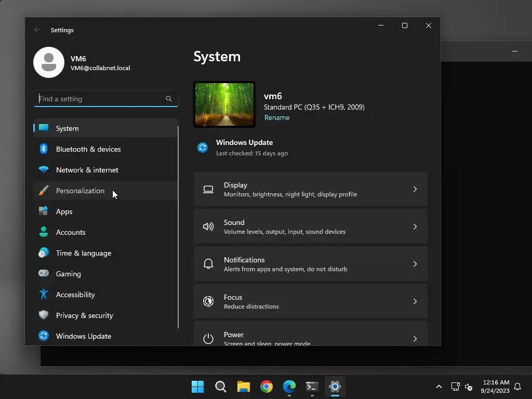The height and width of the screenshot is (399, 532).
Task: Open Notifications alerts row
Action: click(x=311, y=264)
